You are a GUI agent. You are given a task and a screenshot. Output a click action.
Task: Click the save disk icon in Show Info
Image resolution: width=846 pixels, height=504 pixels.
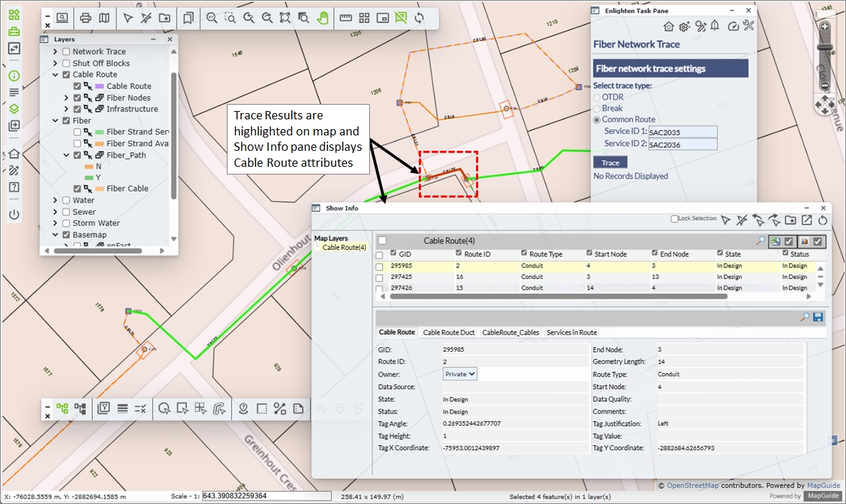click(818, 317)
